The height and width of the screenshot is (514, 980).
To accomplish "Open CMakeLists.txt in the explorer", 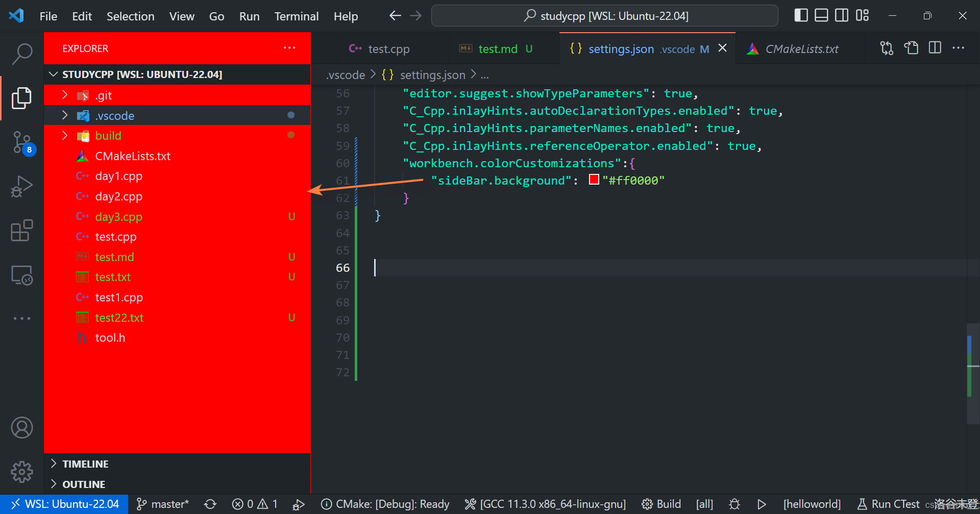I will tap(177, 156).
